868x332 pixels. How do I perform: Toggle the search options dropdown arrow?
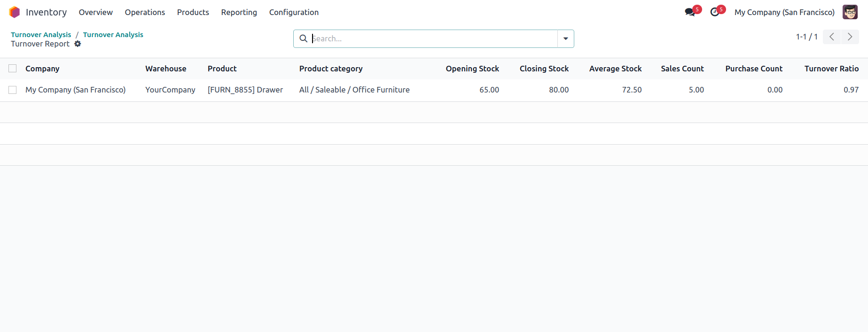pyautogui.click(x=565, y=39)
